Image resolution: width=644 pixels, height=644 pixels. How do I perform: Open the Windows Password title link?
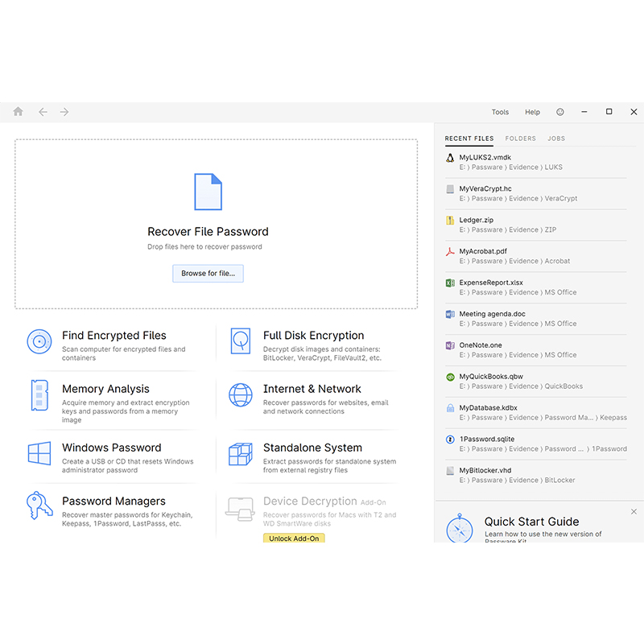pos(112,448)
